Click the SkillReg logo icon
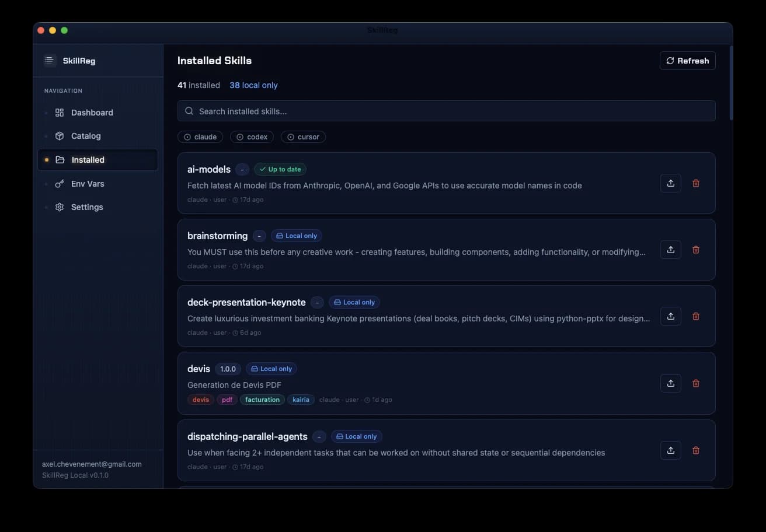The image size is (766, 532). [x=50, y=60]
